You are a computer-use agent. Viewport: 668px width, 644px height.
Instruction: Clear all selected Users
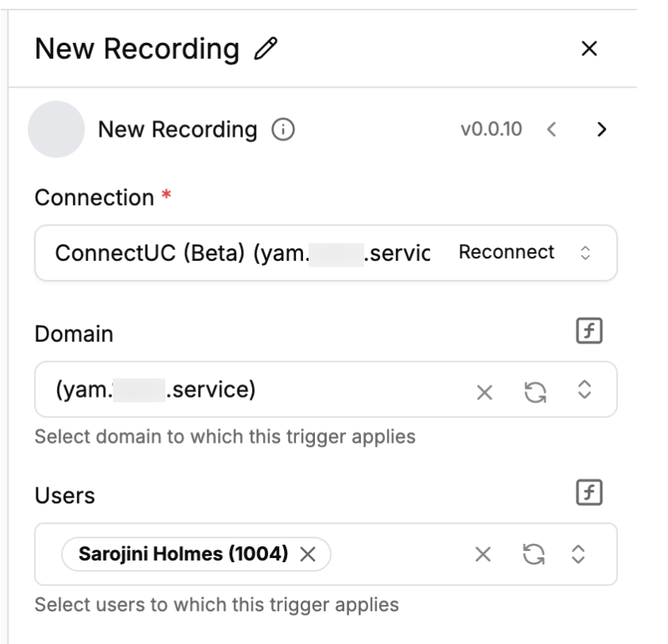tap(483, 554)
